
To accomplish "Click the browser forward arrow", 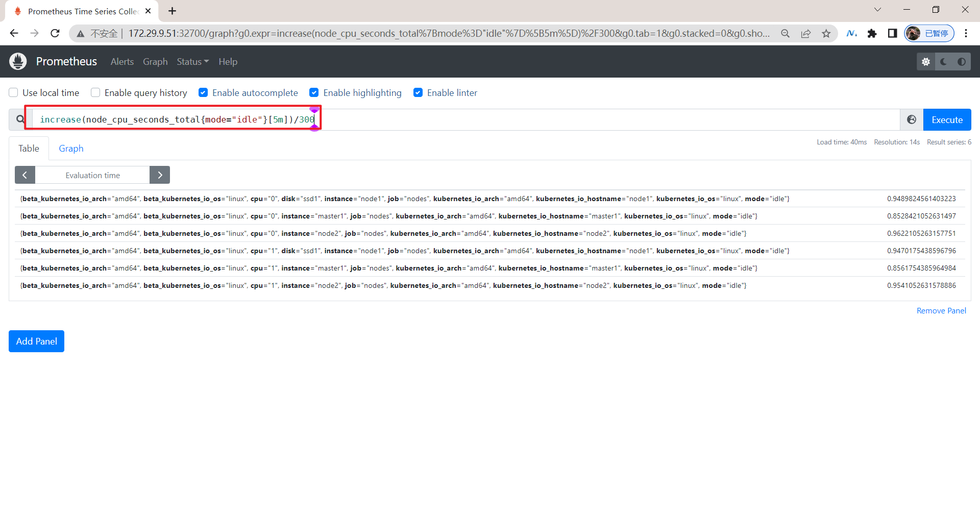I will point(35,33).
